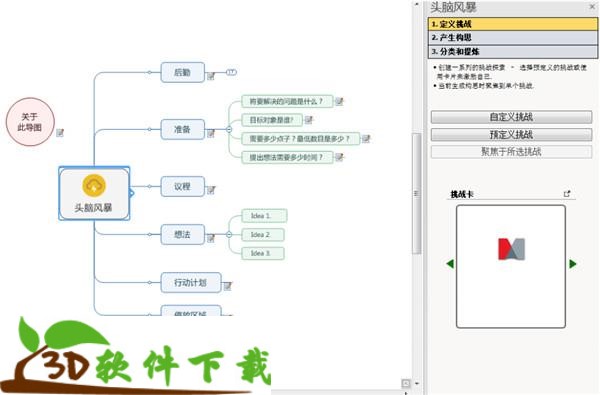
Task: Switch to step 2. 产生构思
Action: [513, 38]
